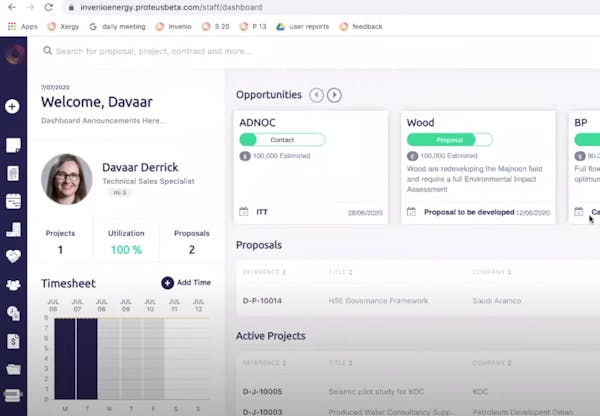Image resolution: width=600 pixels, height=416 pixels.
Task: Open the handshake sidebar icon
Action: point(13,285)
